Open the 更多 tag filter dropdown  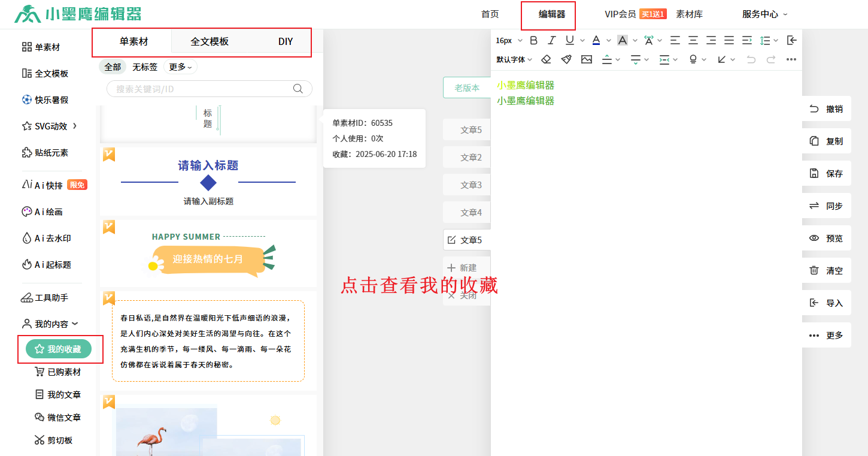click(x=180, y=67)
